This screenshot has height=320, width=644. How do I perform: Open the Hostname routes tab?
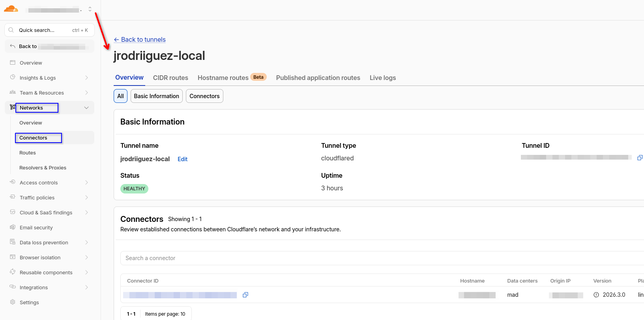[232, 78]
